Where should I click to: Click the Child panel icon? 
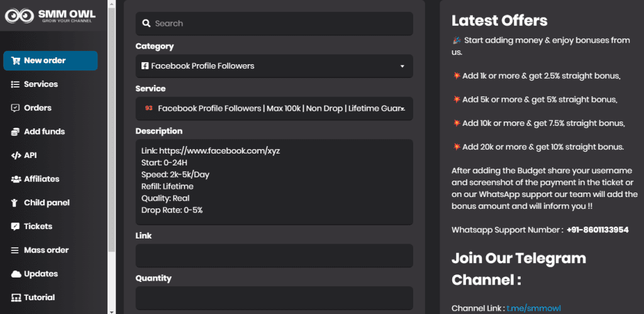[x=16, y=203]
